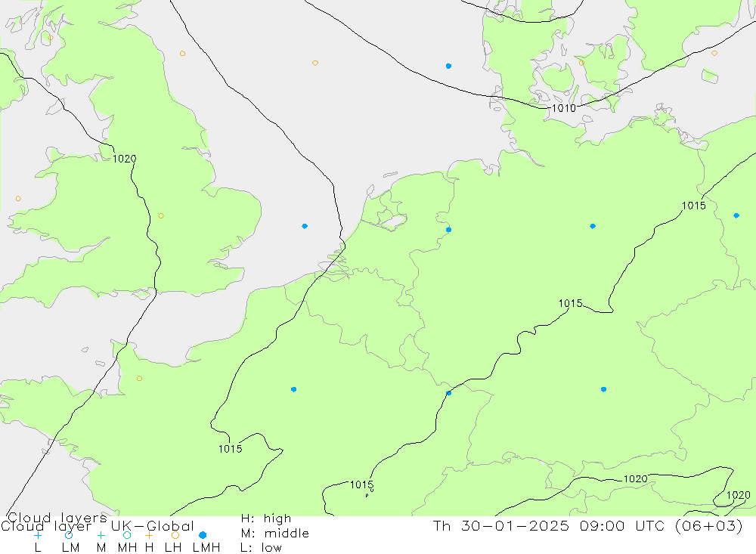Click the 'Th 30-01-2025 09:00 UTC' timestamp
This screenshot has height=554, width=756.
[551, 525]
